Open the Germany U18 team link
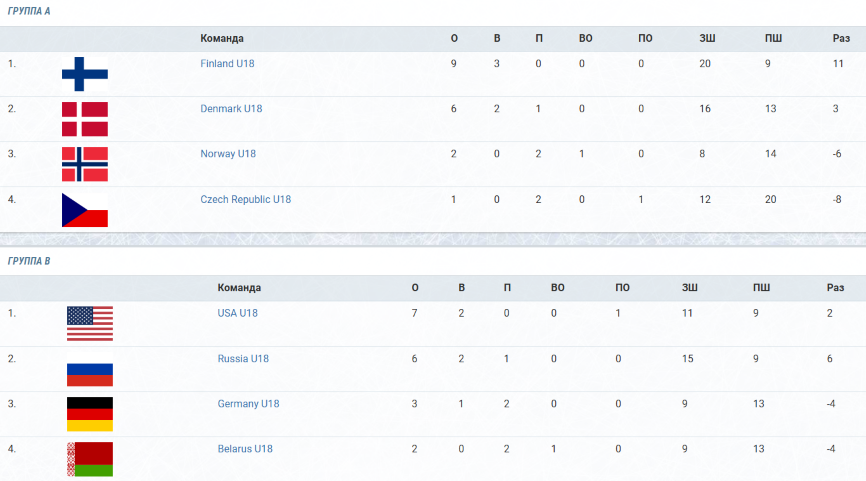 (248, 404)
